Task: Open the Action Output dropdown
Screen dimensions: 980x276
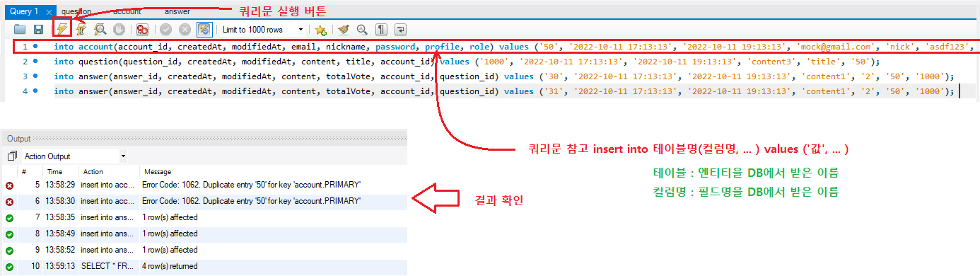Action: pyautogui.click(x=74, y=156)
